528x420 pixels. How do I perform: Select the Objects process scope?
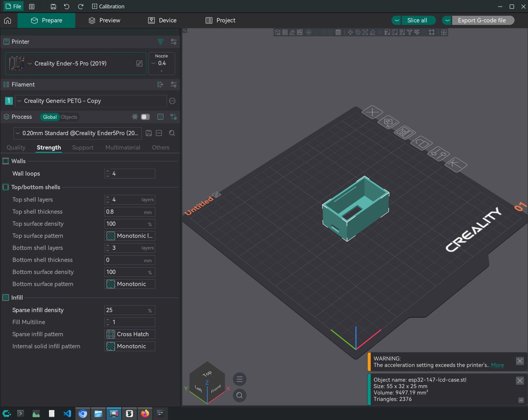[x=69, y=117]
